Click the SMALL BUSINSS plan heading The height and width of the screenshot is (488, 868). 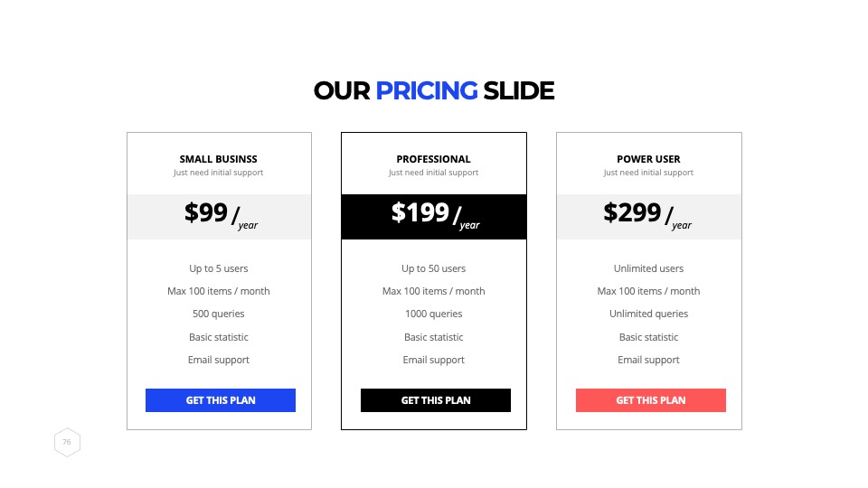(x=219, y=159)
